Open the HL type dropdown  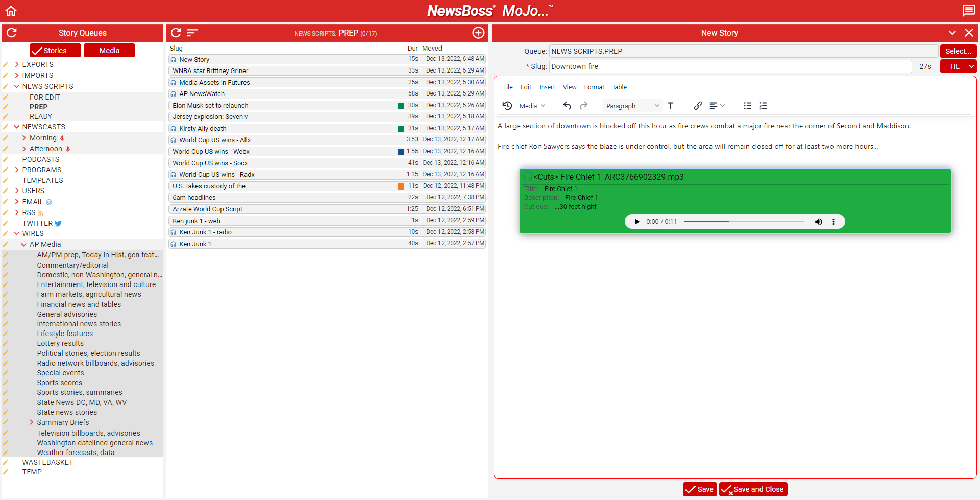click(959, 66)
